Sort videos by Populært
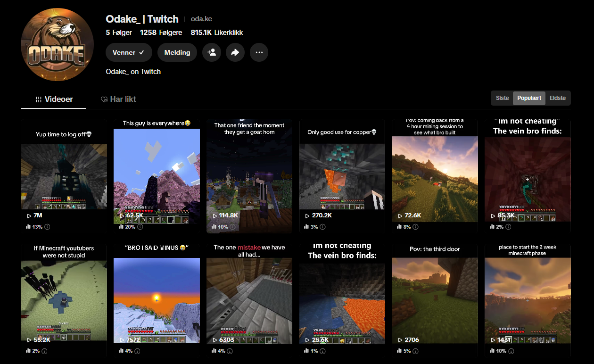Viewport: 594px width, 364px height. pyautogui.click(x=529, y=98)
